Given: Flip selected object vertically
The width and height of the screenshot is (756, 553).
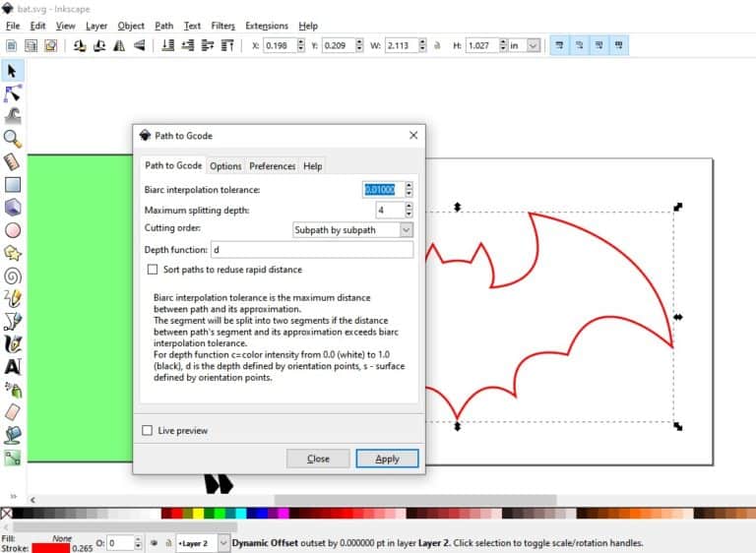Looking at the screenshot, I should click(139, 46).
